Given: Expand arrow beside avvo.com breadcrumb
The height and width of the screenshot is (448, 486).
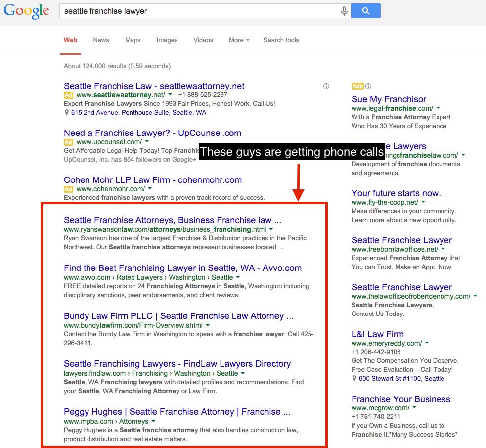Looking at the screenshot, I should point(238,277).
